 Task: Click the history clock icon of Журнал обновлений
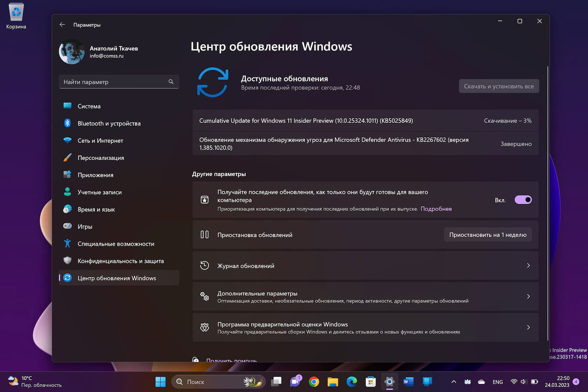point(205,265)
